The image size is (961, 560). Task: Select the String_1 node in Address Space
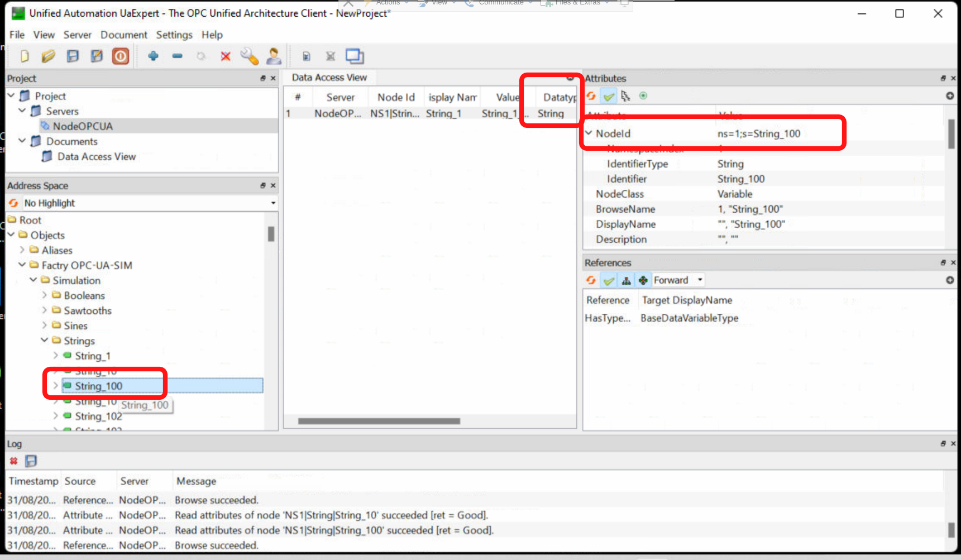click(x=93, y=356)
